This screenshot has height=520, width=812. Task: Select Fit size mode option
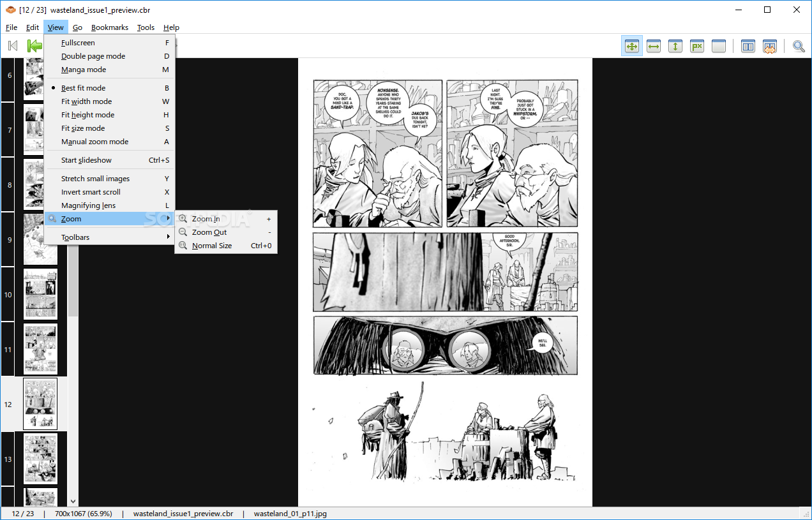point(109,128)
